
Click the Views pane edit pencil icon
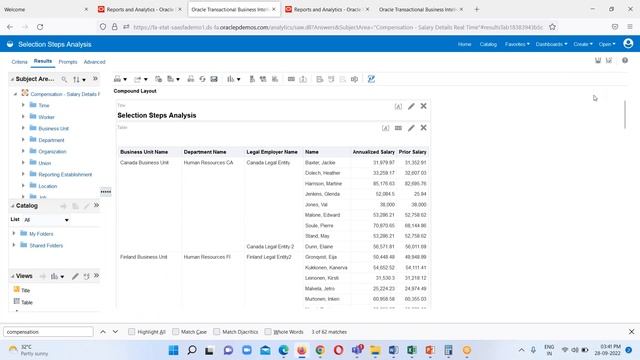click(x=75, y=276)
